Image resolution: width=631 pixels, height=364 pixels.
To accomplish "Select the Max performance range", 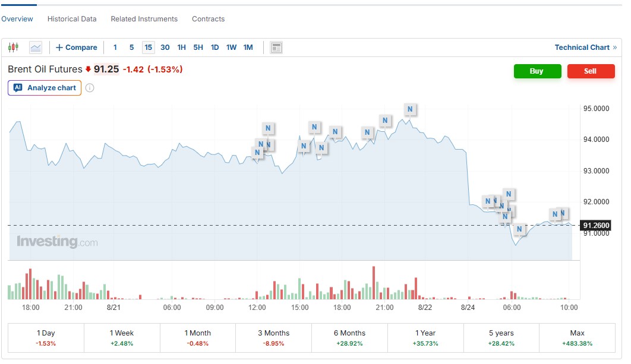I will point(577,338).
